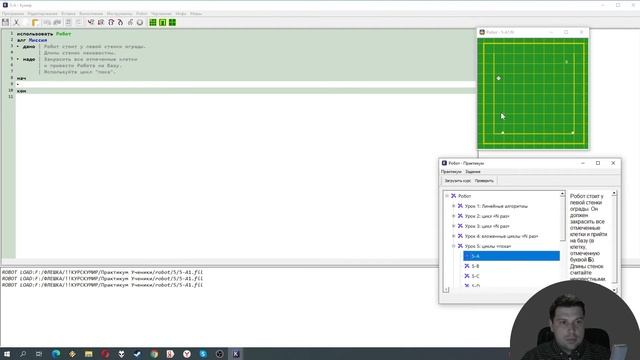This screenshot has width=640, height=360.
Task: Click code line 'алг Миссия'
Action: tap(32, 40)
